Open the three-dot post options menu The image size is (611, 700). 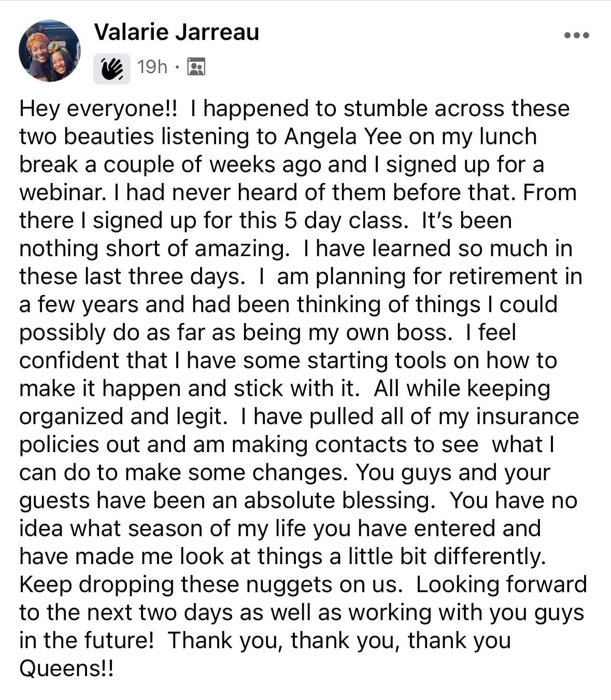(576, 35)
